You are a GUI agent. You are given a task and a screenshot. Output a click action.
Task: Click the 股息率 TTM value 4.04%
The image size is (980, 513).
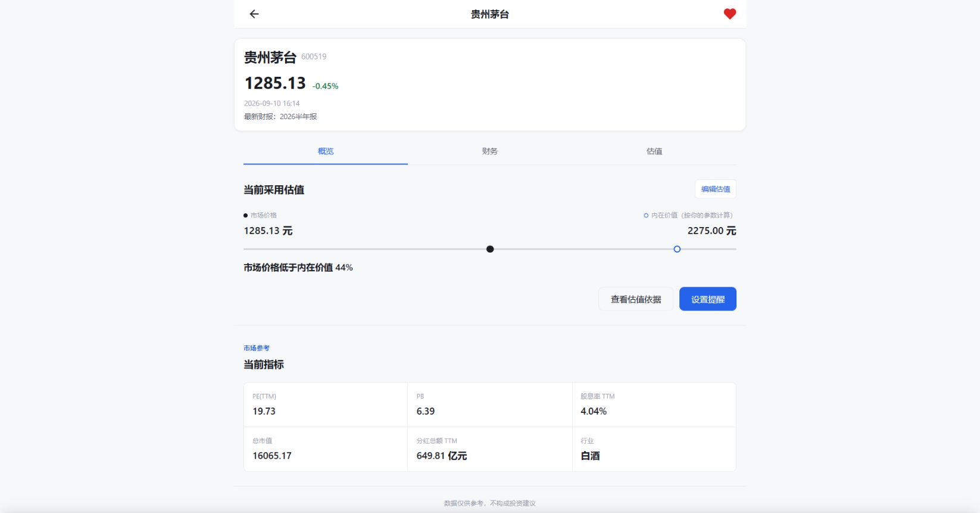click(594, 411)
